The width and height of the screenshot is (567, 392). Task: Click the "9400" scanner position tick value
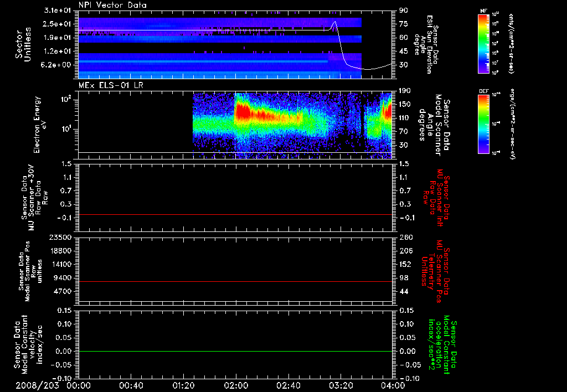tap(62, 278)
